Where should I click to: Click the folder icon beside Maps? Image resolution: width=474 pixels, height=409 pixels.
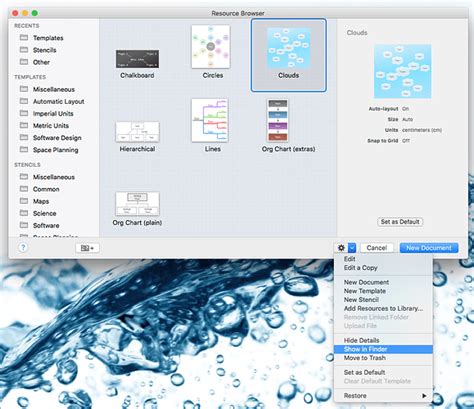click(x=24, y=201)
